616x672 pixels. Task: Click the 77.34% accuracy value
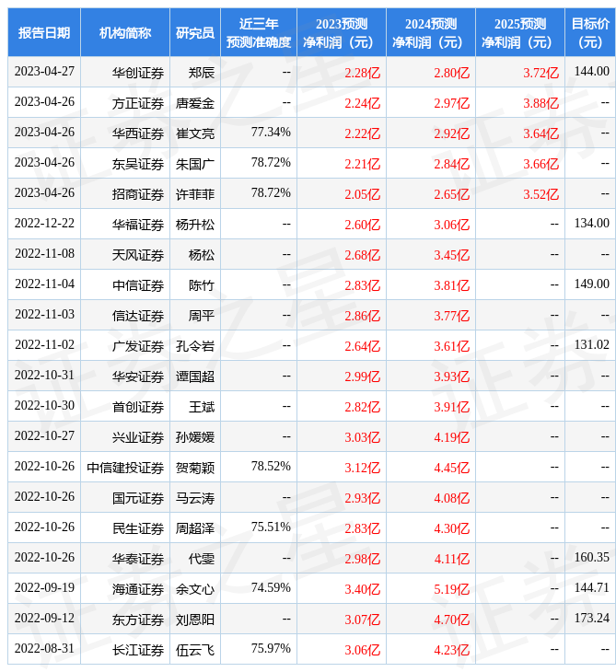pos(271,132)
